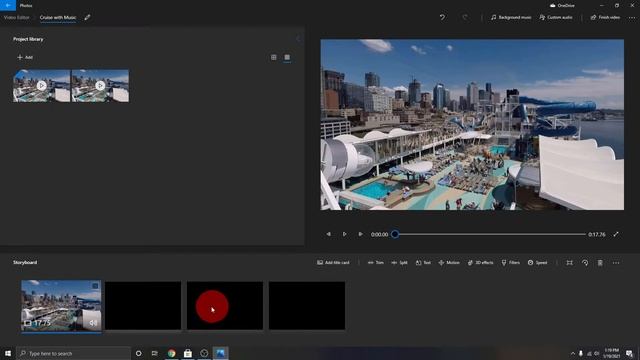Launch Chrome from the taskbar
The image size is (640, 360).
pos(171,353)
